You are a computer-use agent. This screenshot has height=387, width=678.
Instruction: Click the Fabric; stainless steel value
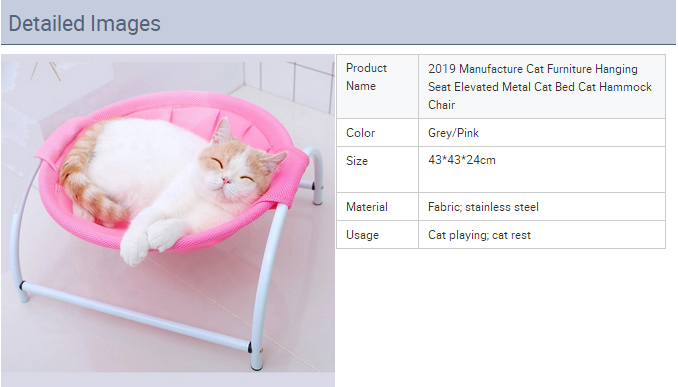pyautogui.click(x=483, y=207)
